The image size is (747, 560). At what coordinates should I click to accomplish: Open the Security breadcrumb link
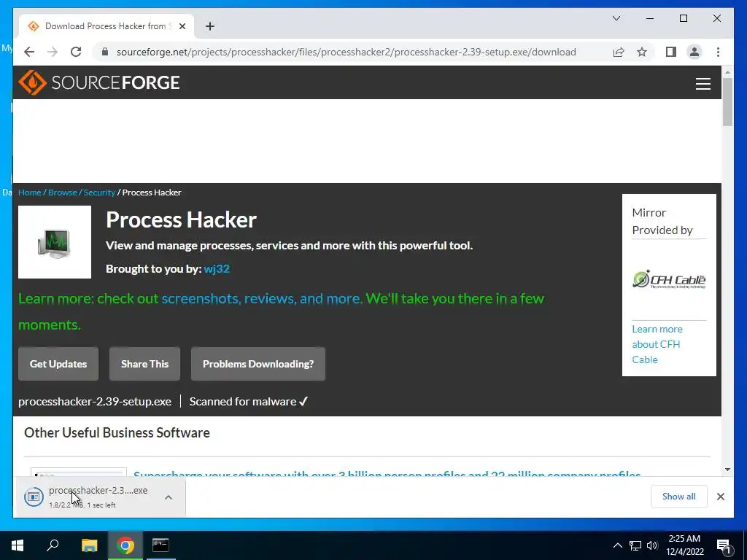tap(99, 192)
